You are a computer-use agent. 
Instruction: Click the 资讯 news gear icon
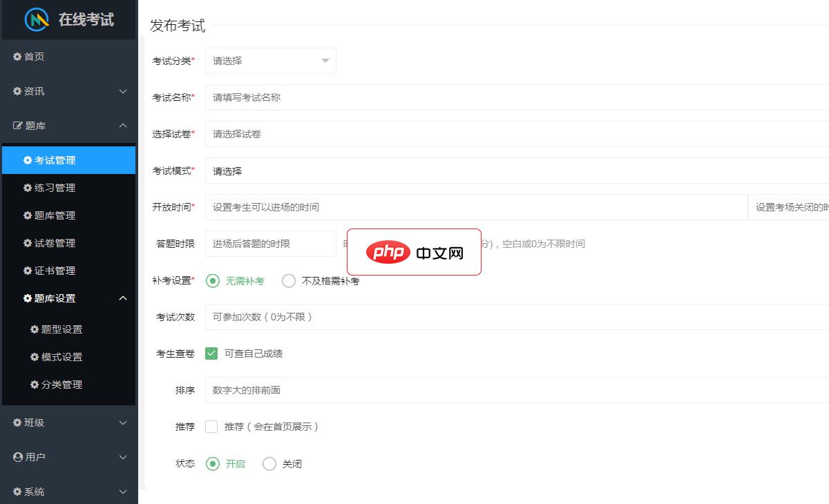click(x=17, y=91)
